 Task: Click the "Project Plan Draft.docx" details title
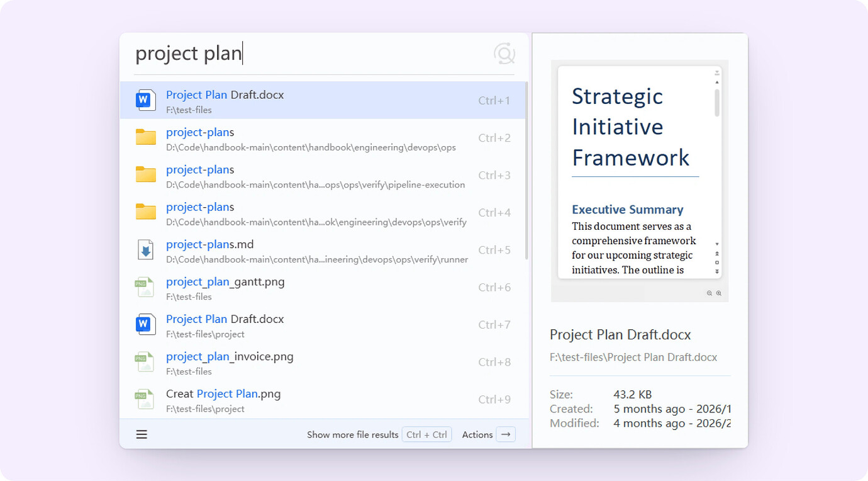620,334
